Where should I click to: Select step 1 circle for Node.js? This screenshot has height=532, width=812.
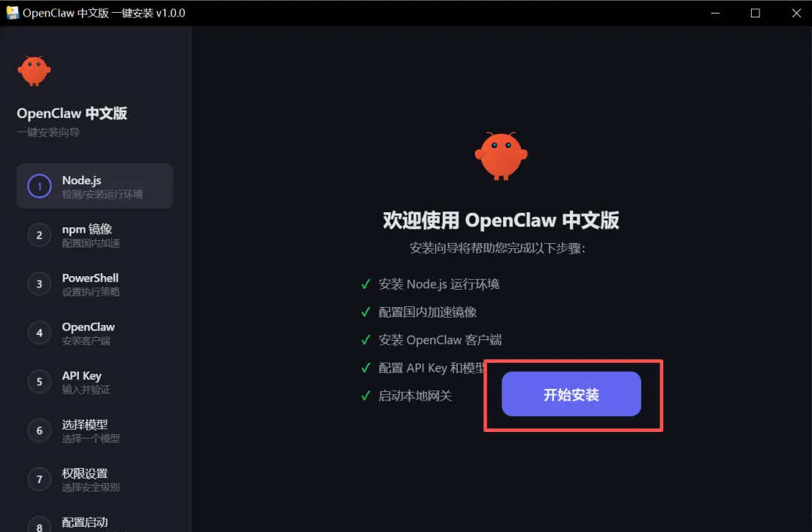point(39,186)
